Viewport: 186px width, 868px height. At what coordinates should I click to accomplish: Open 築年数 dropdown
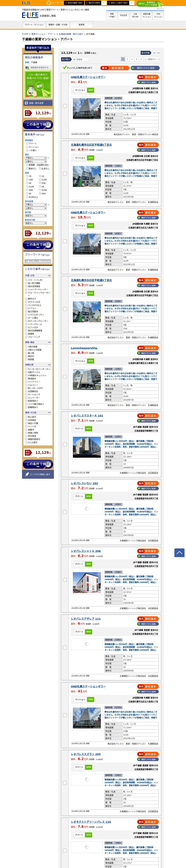[x=36, y=216]
